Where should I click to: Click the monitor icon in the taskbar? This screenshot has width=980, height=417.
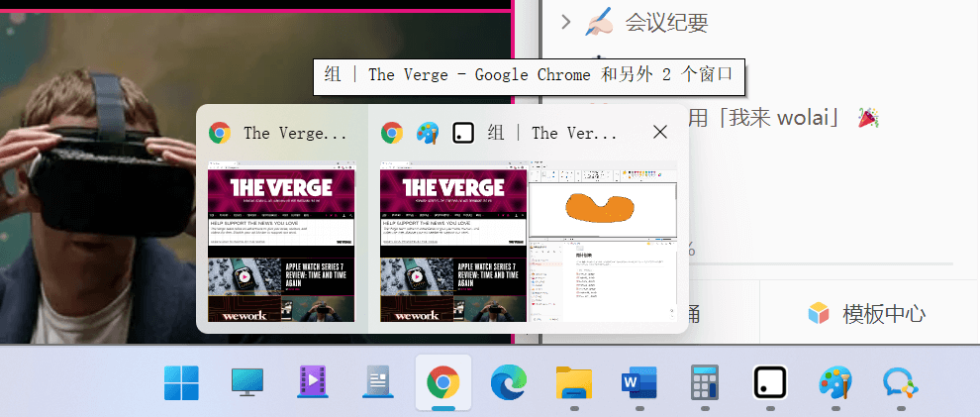point(246,382)
